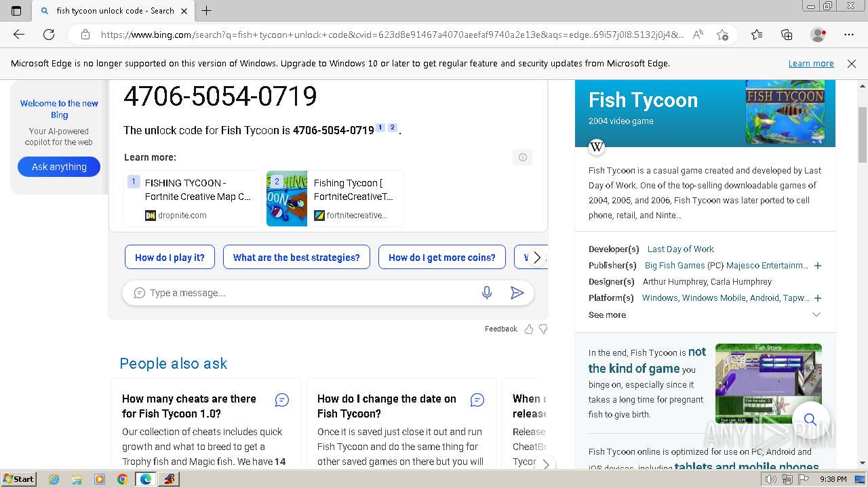Click the Ask anything button
Screen dimensions: 868x488
tap(59, 167)
